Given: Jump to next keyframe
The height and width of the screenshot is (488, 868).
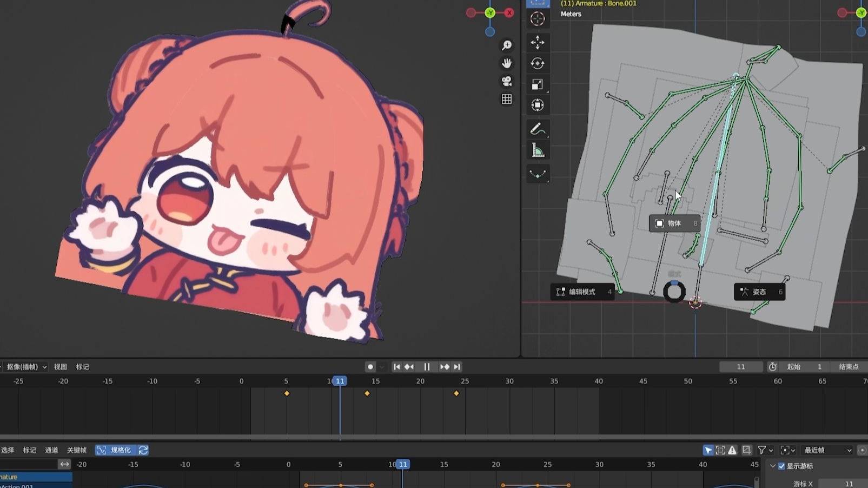Looking at the screenshot, I should coord(445,367).
